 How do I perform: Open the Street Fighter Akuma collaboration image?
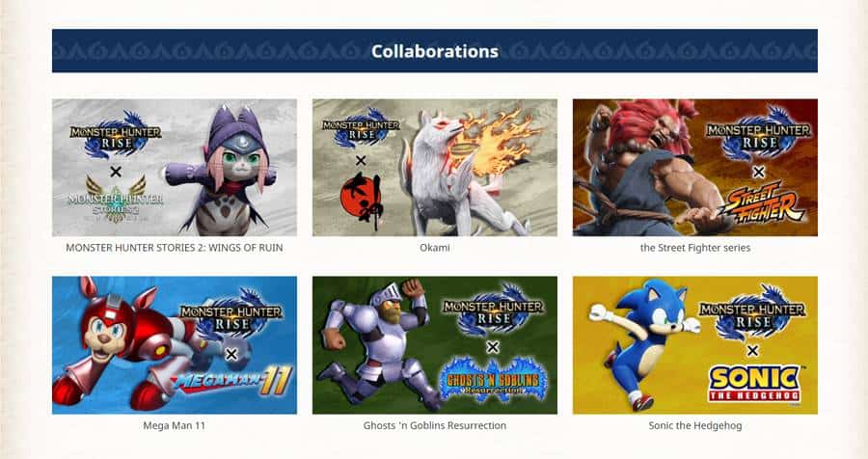(x=695, y=168)
